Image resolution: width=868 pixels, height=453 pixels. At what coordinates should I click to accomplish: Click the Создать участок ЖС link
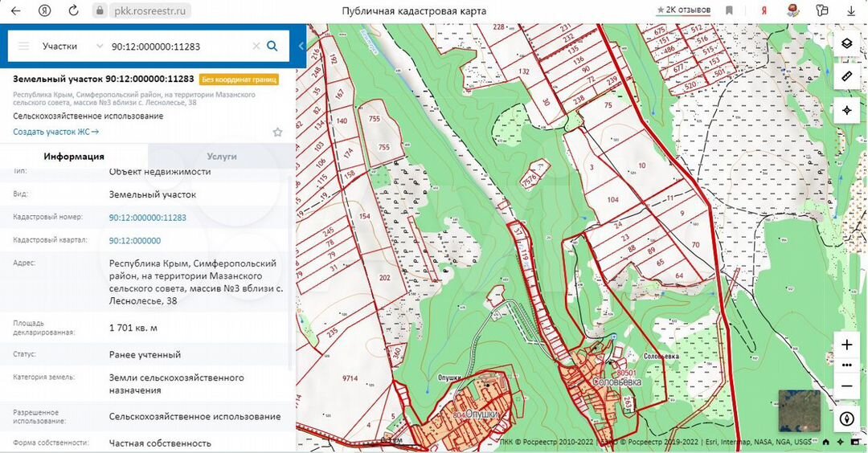55,132
